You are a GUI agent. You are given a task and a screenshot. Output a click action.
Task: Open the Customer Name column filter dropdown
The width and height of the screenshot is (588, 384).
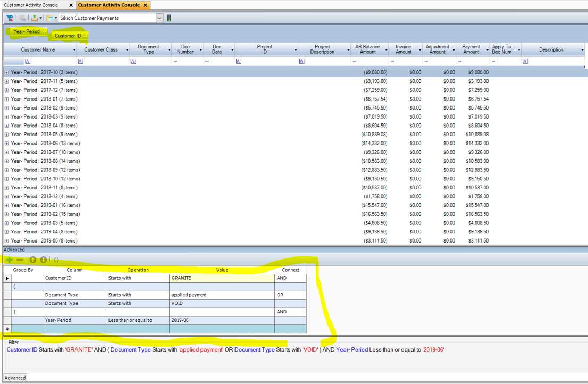point(74,50)
